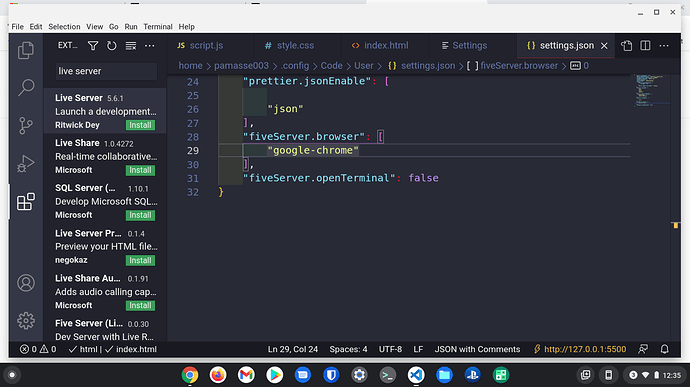Close the settings.json tab
The height and width of the screenshot is (387, 690).
click(x=604, y=46)
